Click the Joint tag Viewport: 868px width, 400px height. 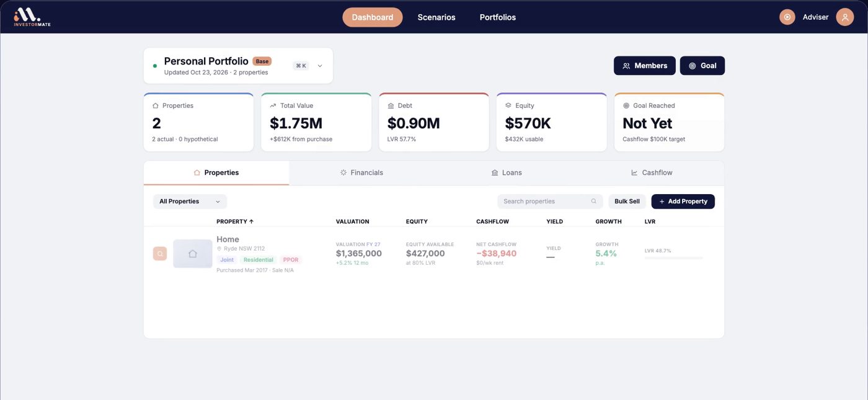pyautogui.click(x=227, y=260)
